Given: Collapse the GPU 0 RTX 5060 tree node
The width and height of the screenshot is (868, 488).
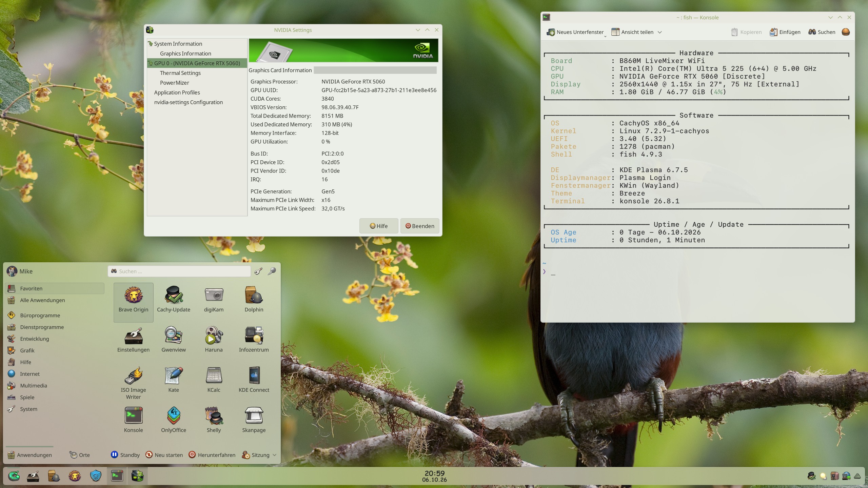Looking at the screenshot, I should coord(150,63).
